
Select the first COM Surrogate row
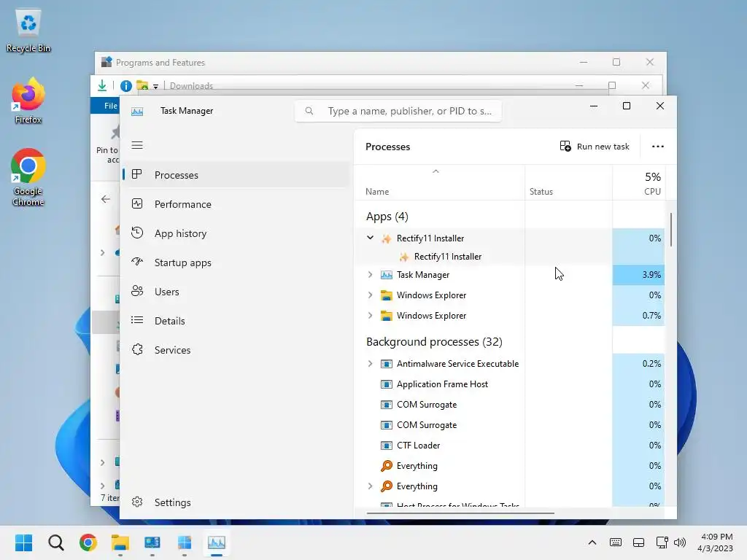[509, 405]
